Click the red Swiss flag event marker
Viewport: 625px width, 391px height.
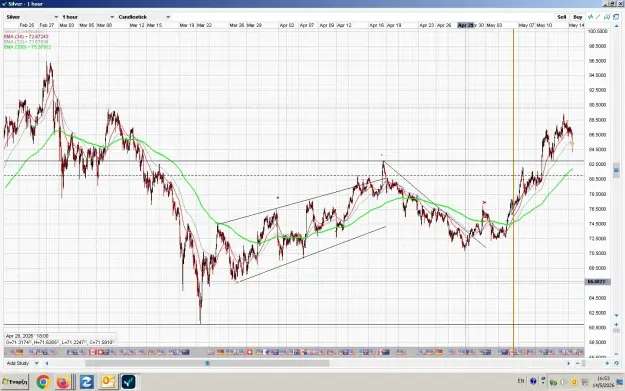pyautogui.click(x=250, y=352)
